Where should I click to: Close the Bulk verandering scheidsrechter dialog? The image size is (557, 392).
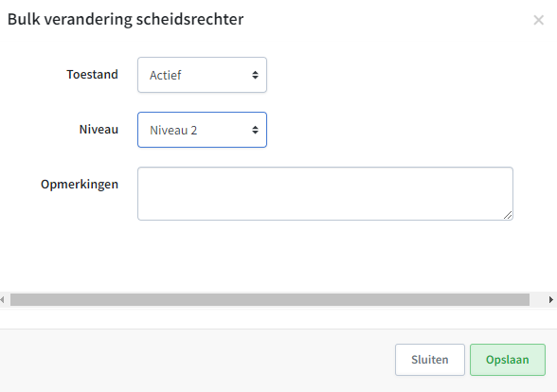click(538, 20)
